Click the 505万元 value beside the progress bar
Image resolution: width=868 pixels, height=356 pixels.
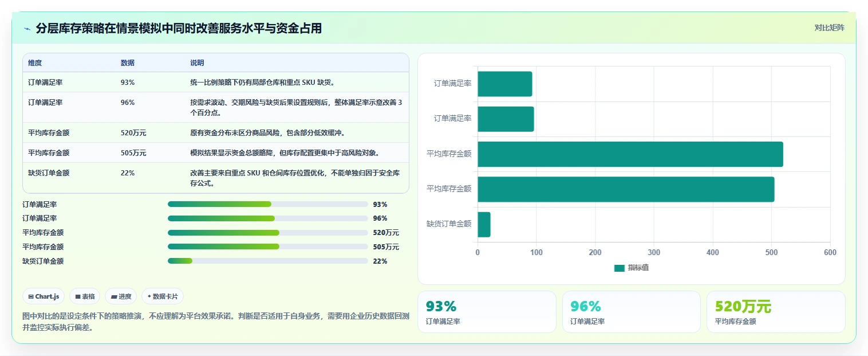point(386,247)
